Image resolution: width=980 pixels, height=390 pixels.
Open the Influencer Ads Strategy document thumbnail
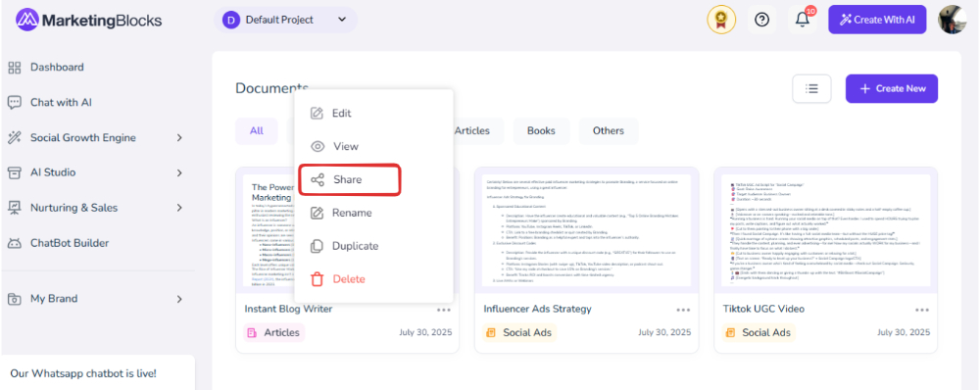coord(586,230)
